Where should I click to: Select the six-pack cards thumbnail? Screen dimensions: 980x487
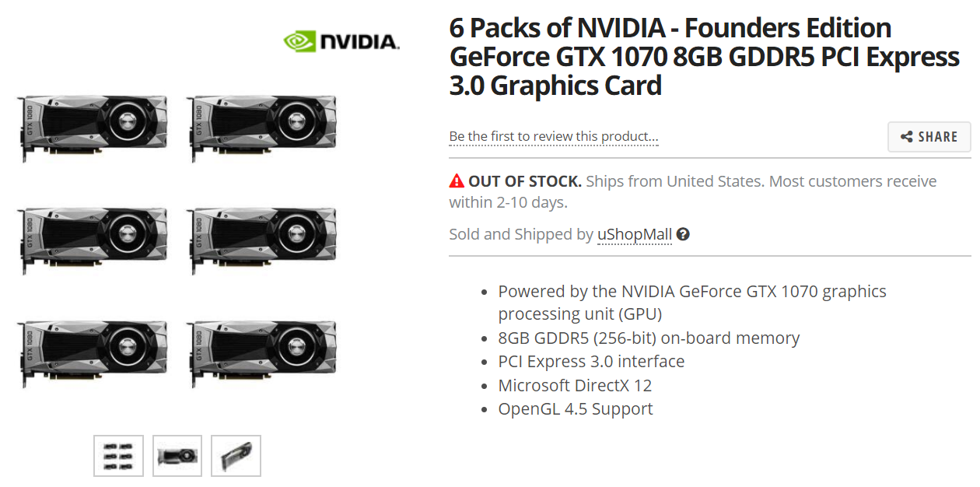(119, 456)
